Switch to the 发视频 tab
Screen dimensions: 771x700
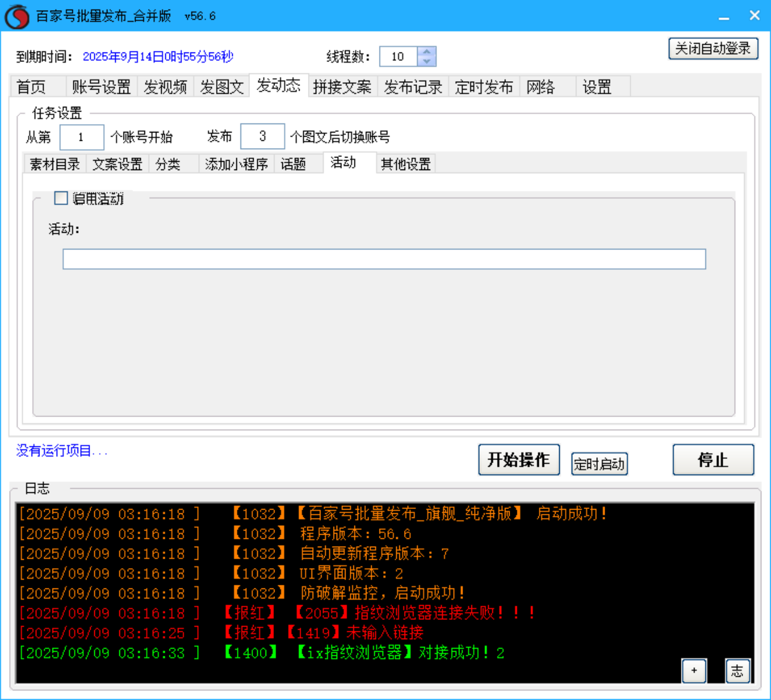165,87
